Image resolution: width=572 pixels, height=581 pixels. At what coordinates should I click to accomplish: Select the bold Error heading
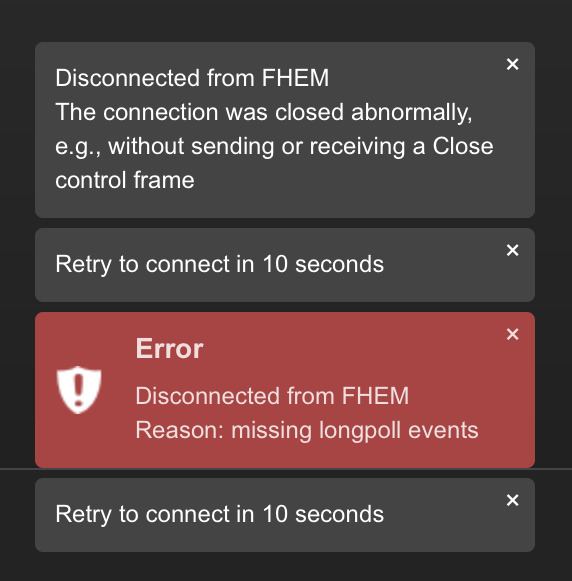click(169, 349)
